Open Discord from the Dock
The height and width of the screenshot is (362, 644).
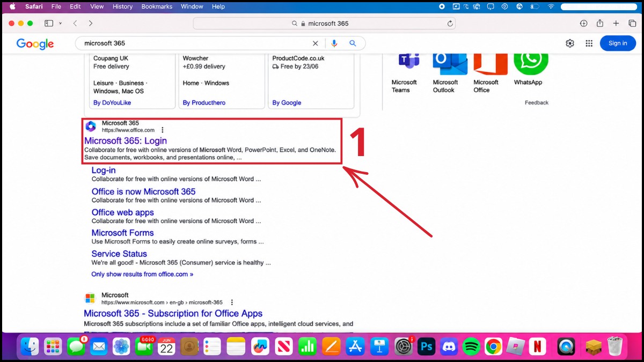pos(449,346)
